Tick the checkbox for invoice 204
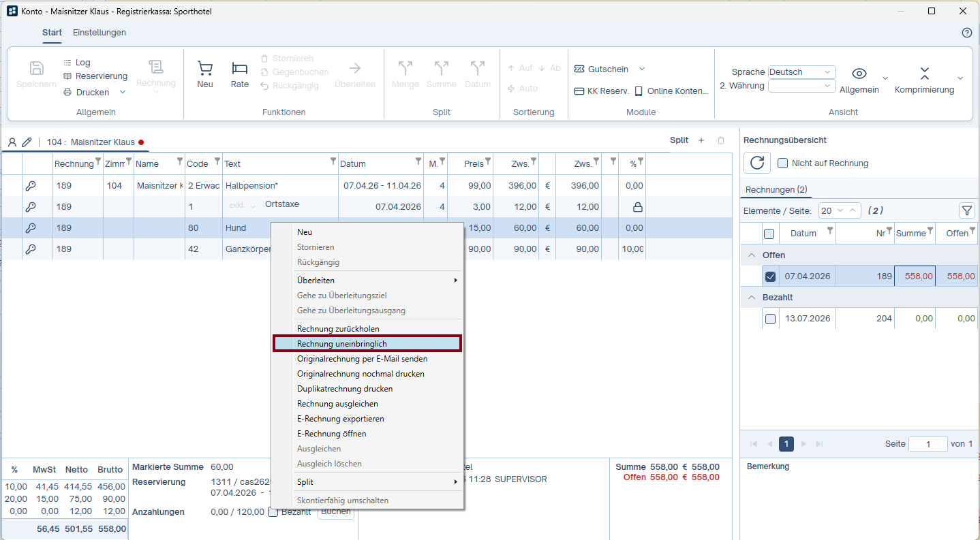The width and height of the screenshot is (980, 540). 770,319
